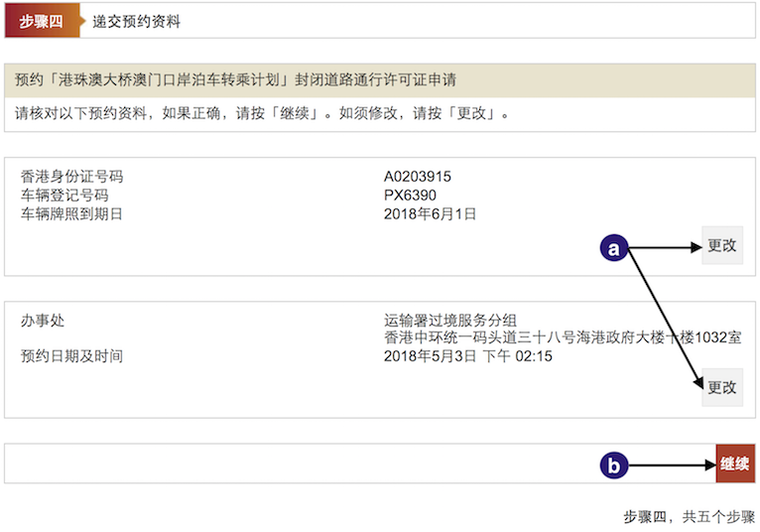
Task: Click the 车辆登记号码 label
Action: click(64, 196)
